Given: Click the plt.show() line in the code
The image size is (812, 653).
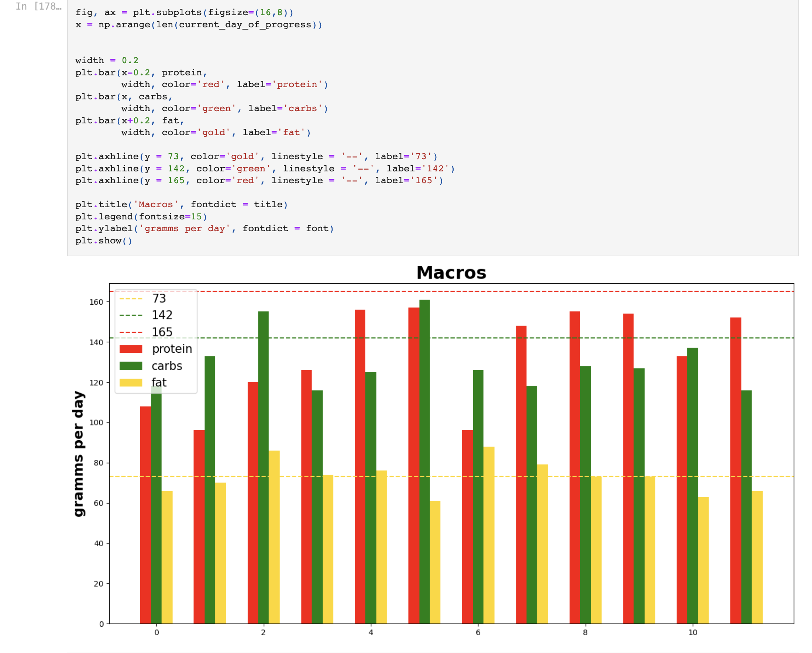Looking at the screenshot, I should click(103, 241).
